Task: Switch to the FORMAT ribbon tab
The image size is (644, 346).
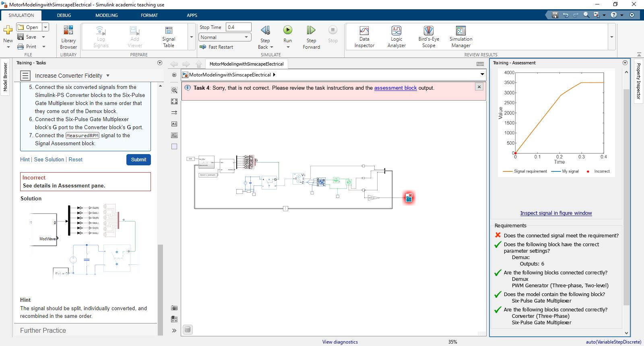Action: click(x=149, y=15)
